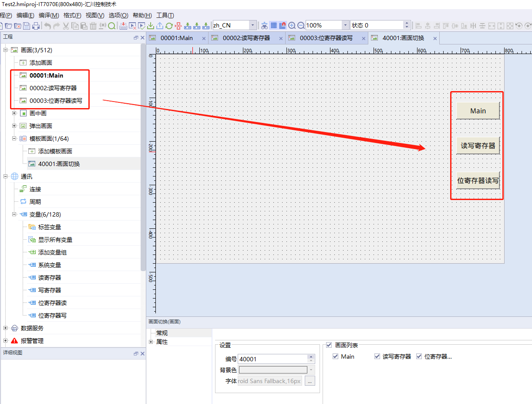The height and width of the screenshot is (404, 532).
Task: Open the 编辑(E) menu
Action: pos(25,15)
